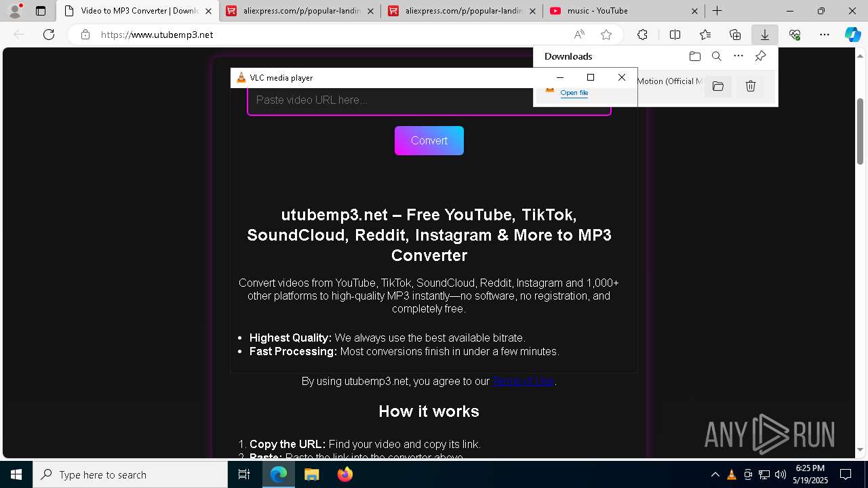Viewport: 868px width, 488px height.
Task: Click the site info lock icon
Action: [85, 35]
